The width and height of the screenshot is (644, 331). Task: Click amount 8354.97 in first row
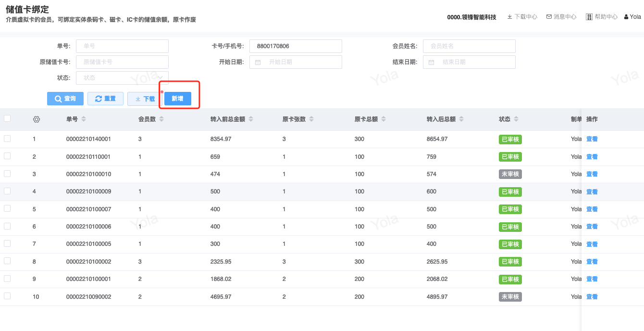221,139
